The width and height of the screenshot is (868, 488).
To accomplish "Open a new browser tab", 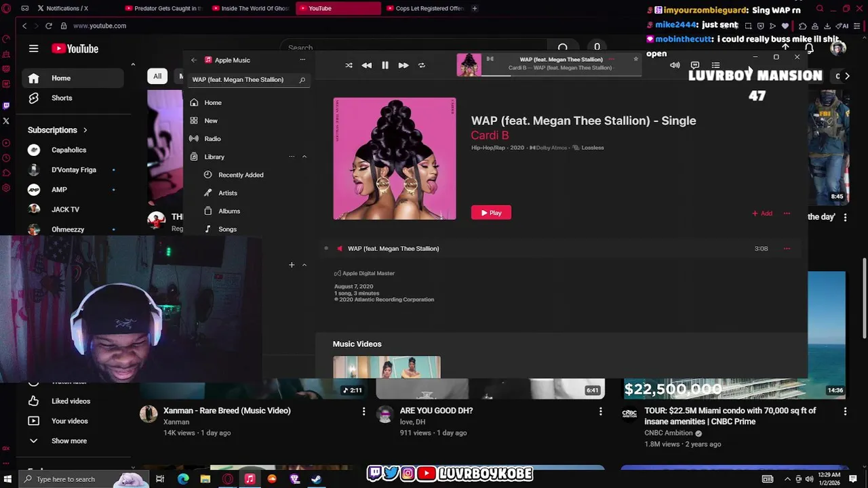I will [475, 8].
